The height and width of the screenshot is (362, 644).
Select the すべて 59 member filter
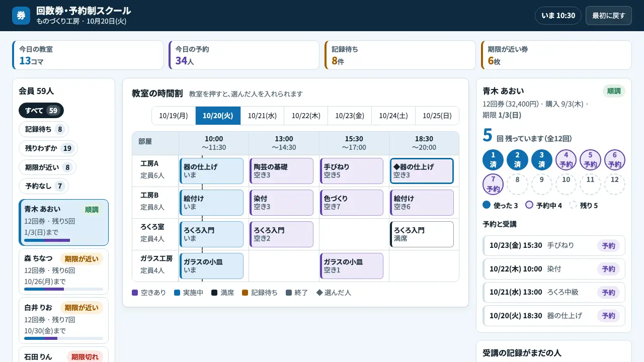41,110
